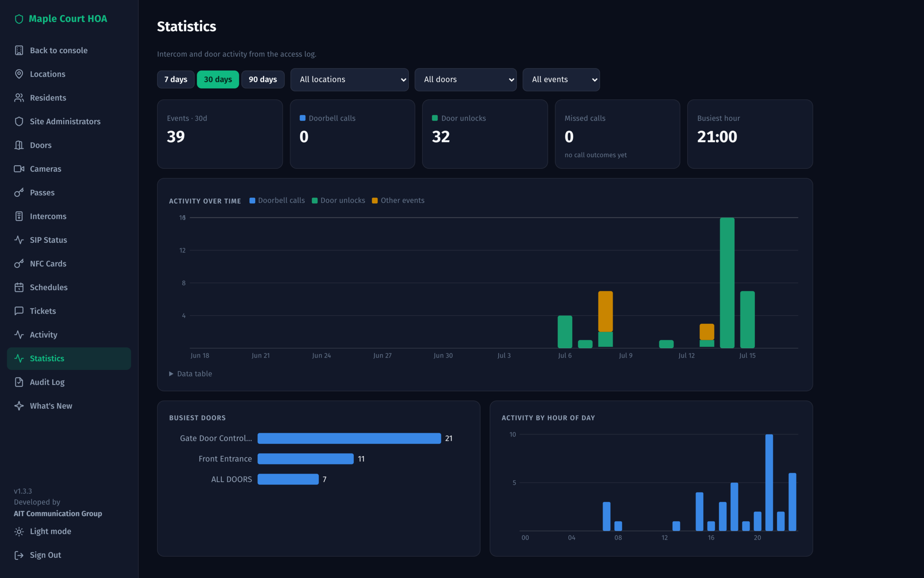This screenshot has width=924, height=578.
Task: Select the 30 days range
Action: [218, 79]
